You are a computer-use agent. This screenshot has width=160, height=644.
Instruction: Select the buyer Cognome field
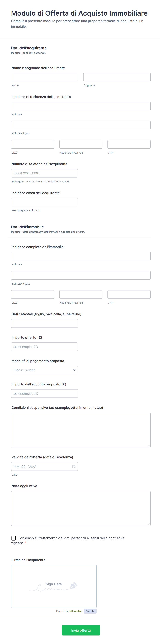117,77
